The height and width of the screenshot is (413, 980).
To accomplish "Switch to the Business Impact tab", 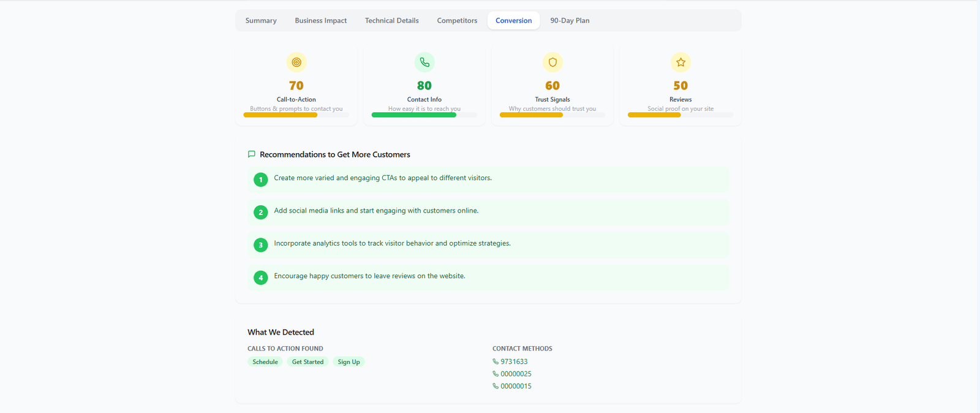I will [x=320, y=21].
